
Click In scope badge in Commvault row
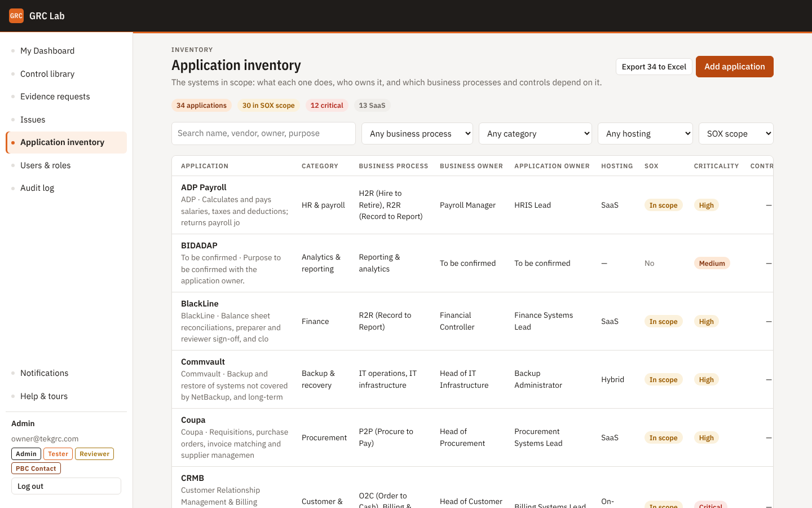663,380
